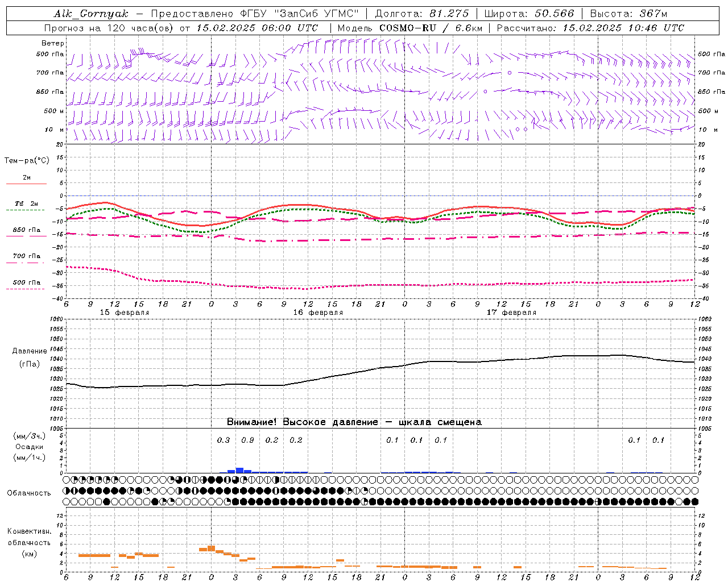This screenshot has height=582, width=728.
Task: Click the '(мм/3ч.)' precipitation unit label
Action: coord(29,436)
